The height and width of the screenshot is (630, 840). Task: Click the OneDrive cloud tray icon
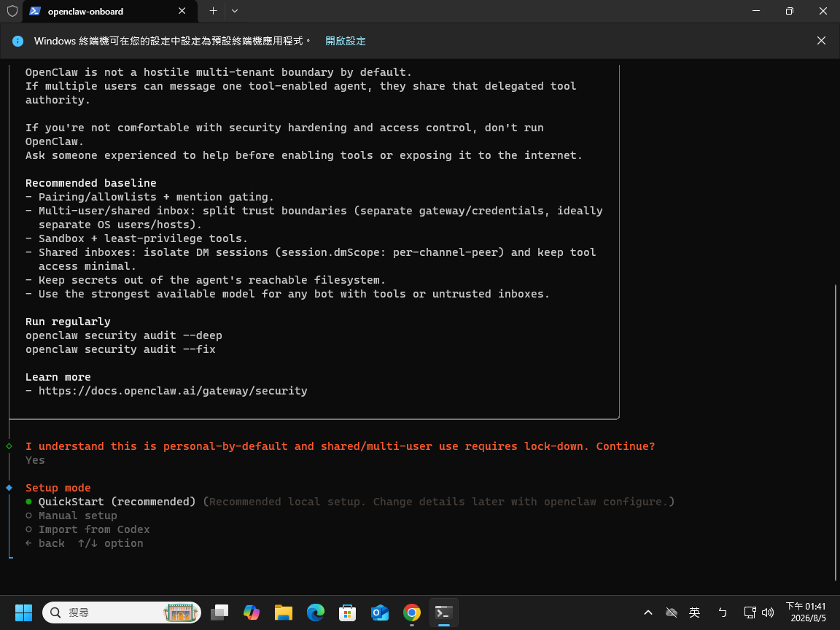point(672,612)
